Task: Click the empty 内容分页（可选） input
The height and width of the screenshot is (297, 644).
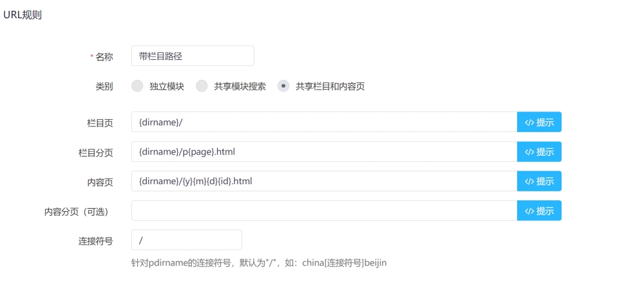Action: (324, 211)
